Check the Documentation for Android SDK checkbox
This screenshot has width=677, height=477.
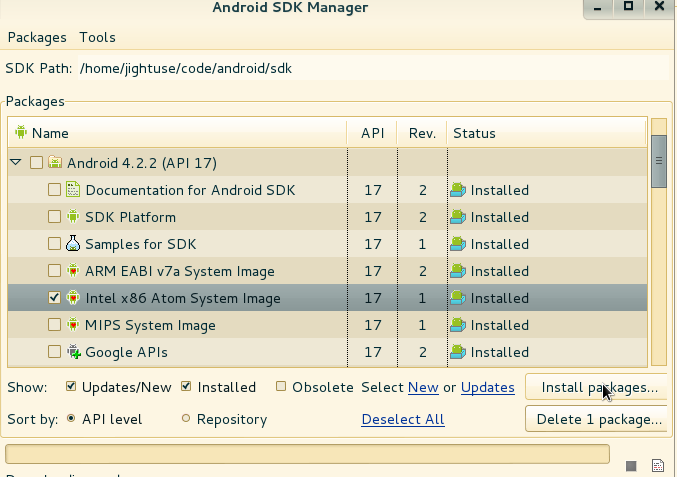[x=54, y=190]
